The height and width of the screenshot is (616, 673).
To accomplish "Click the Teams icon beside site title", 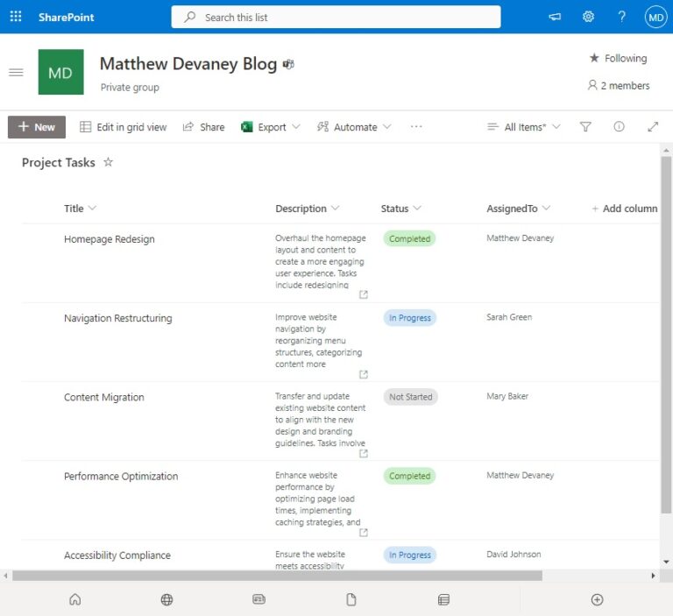I will (x=288, y=64).
